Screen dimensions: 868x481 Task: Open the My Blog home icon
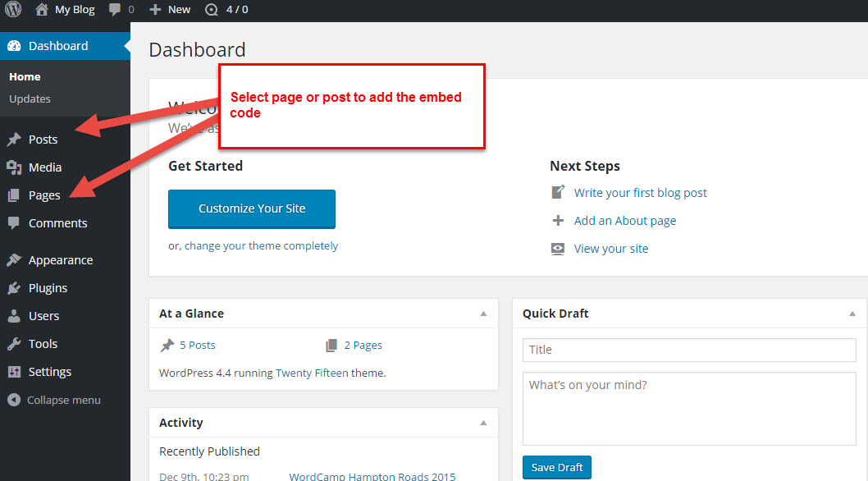[42, 10]
